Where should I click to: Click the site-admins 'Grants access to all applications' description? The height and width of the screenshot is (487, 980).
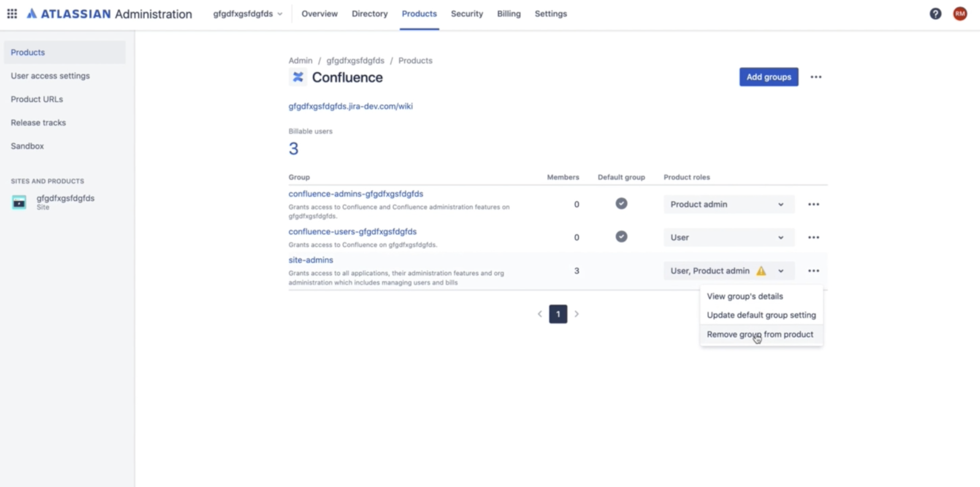[396, 278]
